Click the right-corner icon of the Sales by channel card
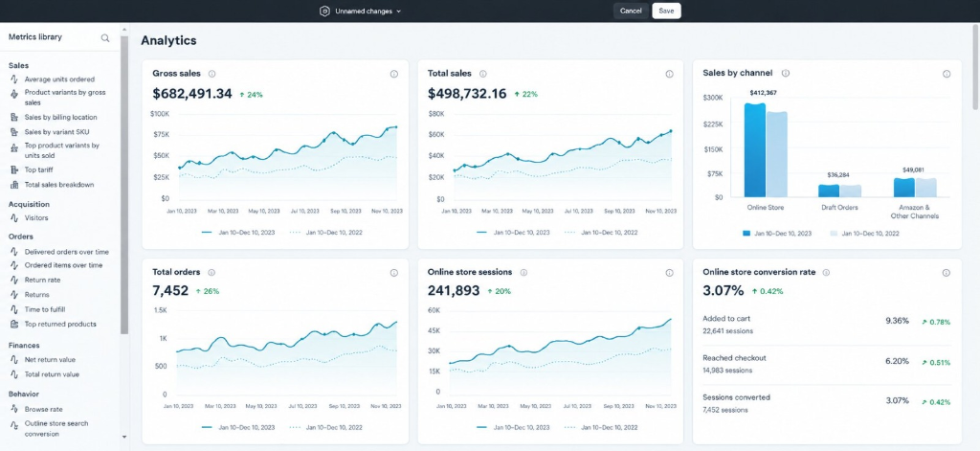 pyautogui.click(x=947, y=74)
